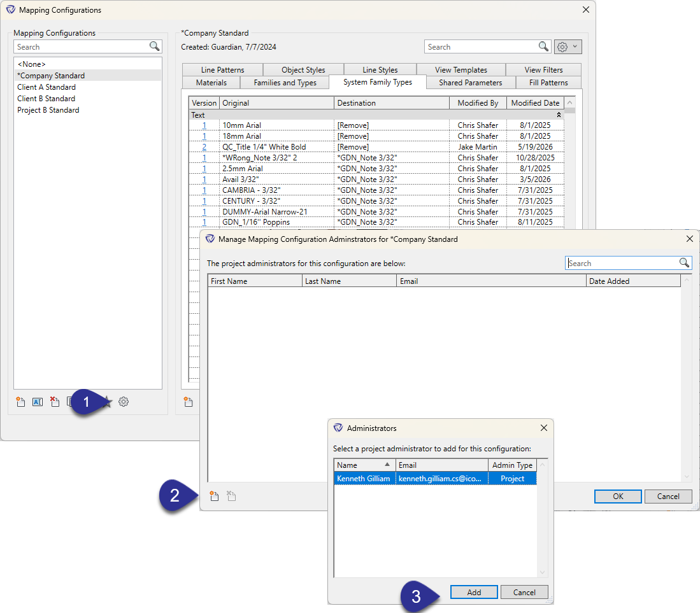Click Email column header in Manage Administrators dialog
This screenshot has height=613, width=700.
click(491, 281)
